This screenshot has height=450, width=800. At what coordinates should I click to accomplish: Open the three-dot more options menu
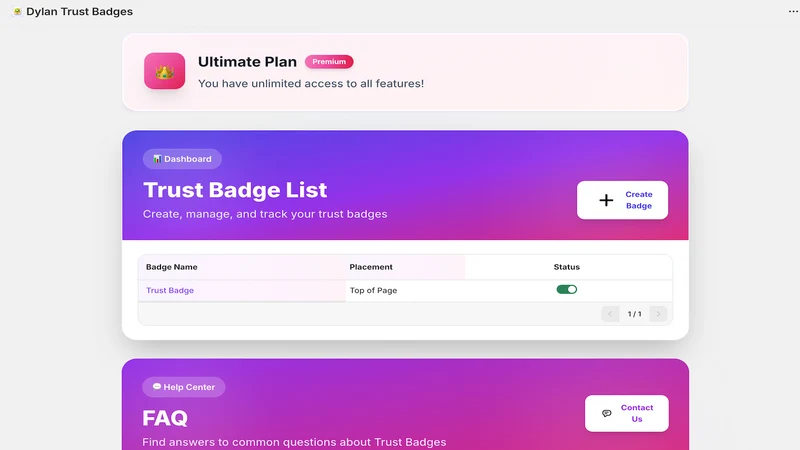793,11
